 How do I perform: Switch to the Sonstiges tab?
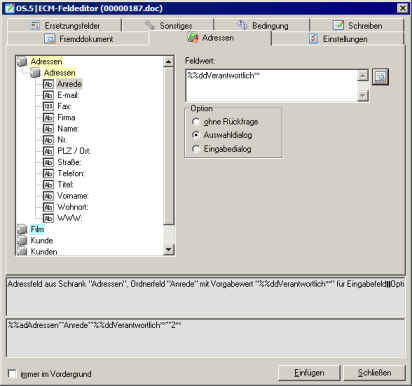(x=168, y=25)
